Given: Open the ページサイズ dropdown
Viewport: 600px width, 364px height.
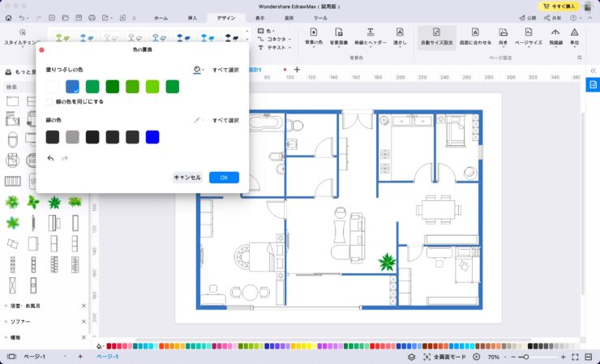Looking at the screenshot, I should 529,36.
